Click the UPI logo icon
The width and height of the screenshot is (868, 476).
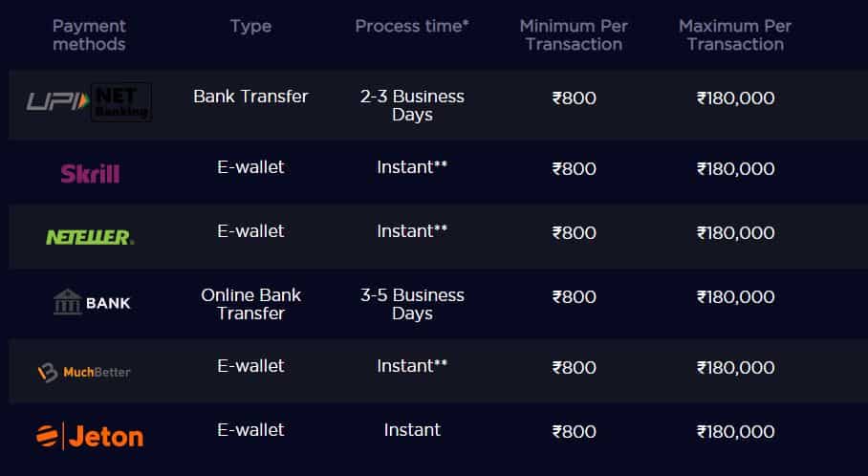click(57, 101)
